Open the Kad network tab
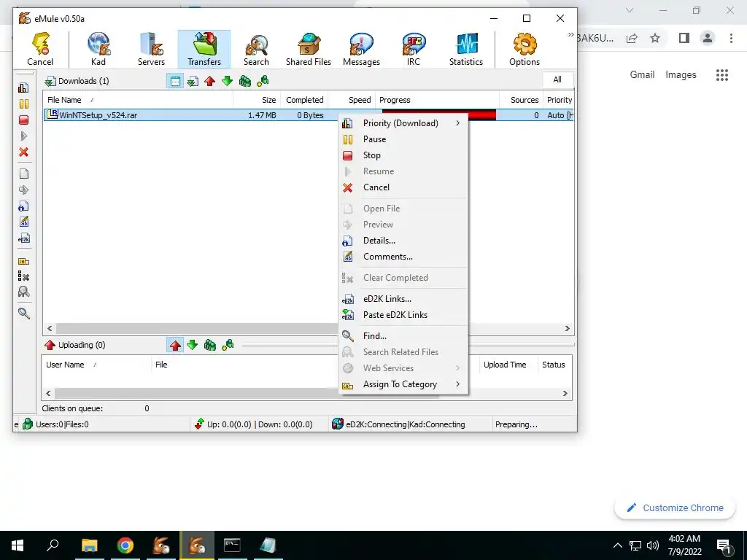747x560 pixels. click(98, 49)
